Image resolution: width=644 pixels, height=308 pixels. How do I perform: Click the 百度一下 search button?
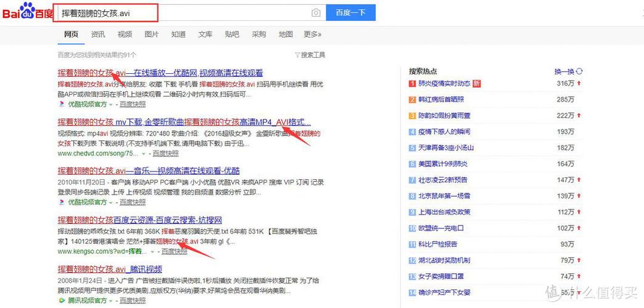pos(350,13)
